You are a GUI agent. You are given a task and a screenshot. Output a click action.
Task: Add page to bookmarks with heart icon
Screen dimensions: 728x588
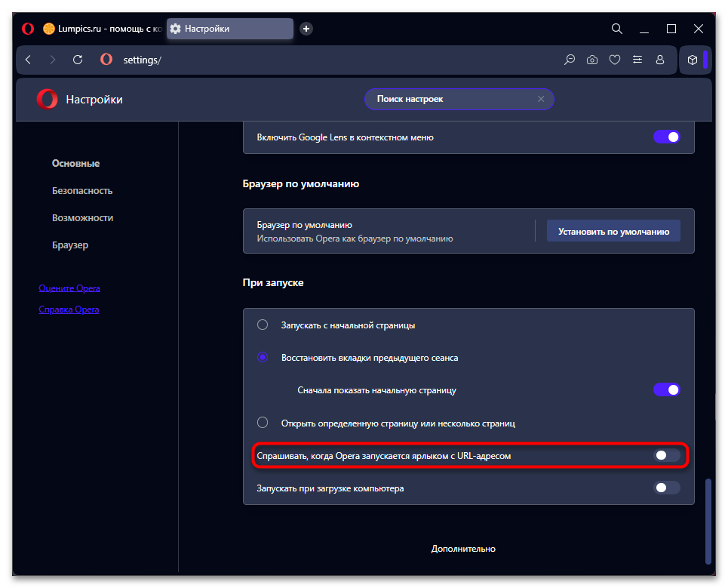pos(615,60)
